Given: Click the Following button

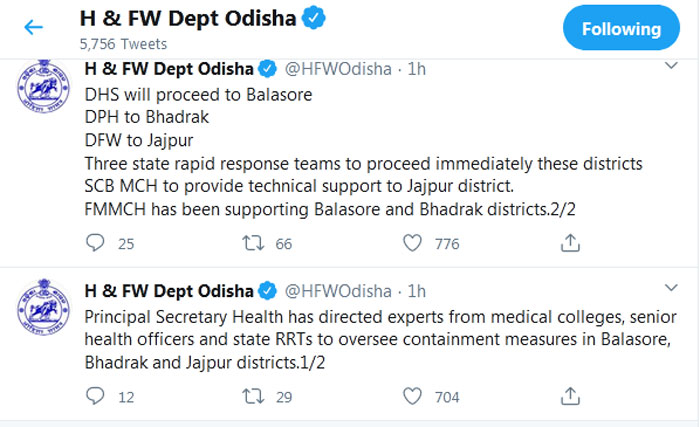Looking at the screenshot, I should [621, 28].
